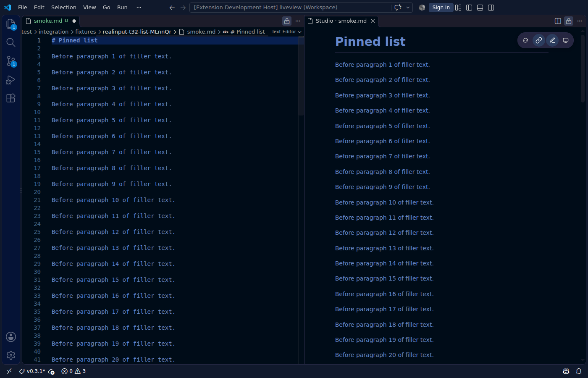Image resolution: width=588 pixels, height=378 pixels.
Task: Click the Copilot status icon in status bar
Action: click(x=566, y=371)
